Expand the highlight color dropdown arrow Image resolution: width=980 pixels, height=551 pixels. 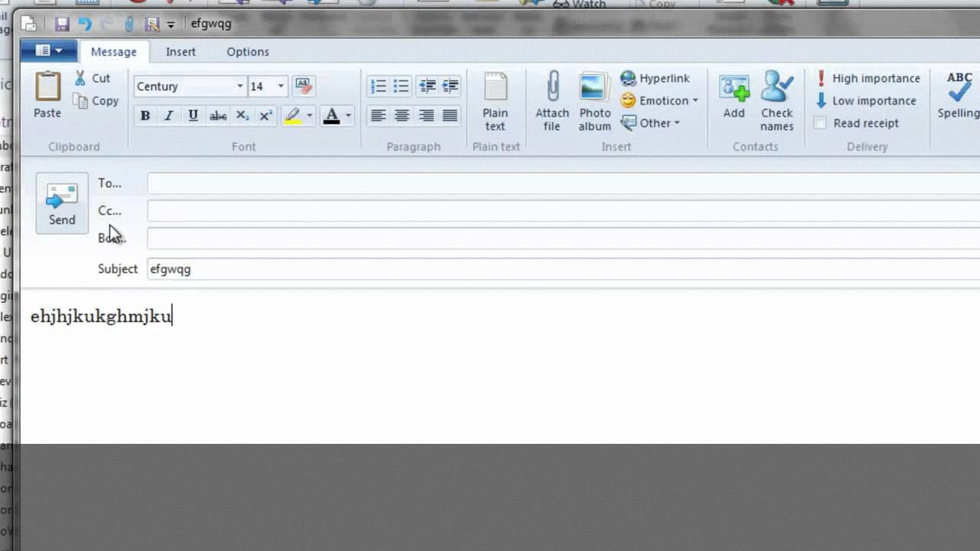point(309,116)
